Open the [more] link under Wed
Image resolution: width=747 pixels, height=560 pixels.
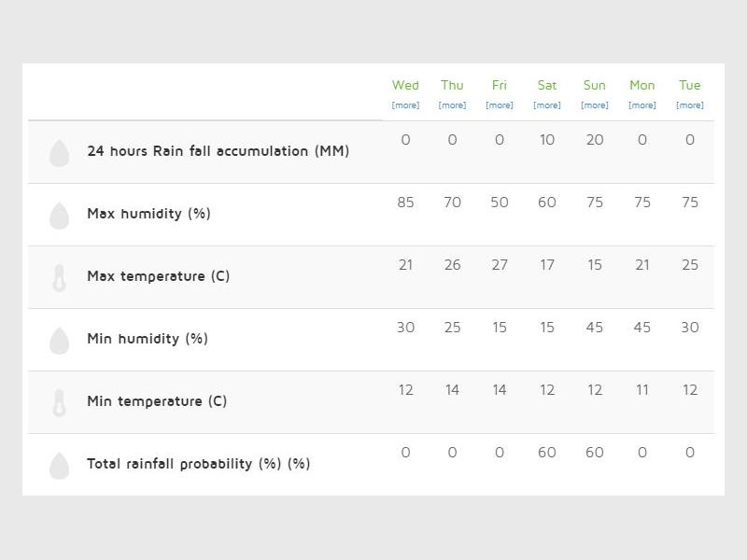[405, 105]
